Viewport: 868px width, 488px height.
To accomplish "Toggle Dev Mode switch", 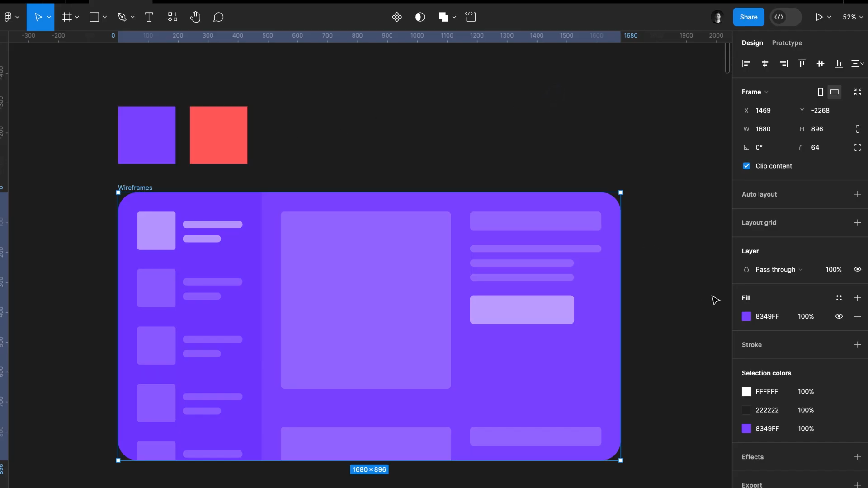I will point(786,17).
